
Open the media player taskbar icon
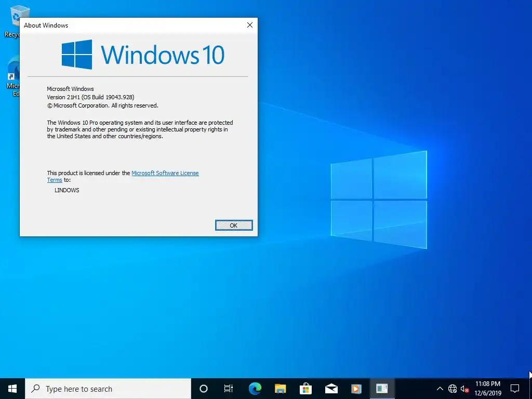[356, 389]
